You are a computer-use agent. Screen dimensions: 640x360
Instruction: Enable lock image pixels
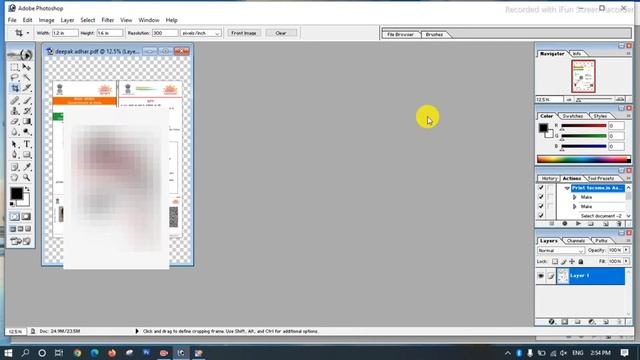pyautogui.click(x=564, y=262)
